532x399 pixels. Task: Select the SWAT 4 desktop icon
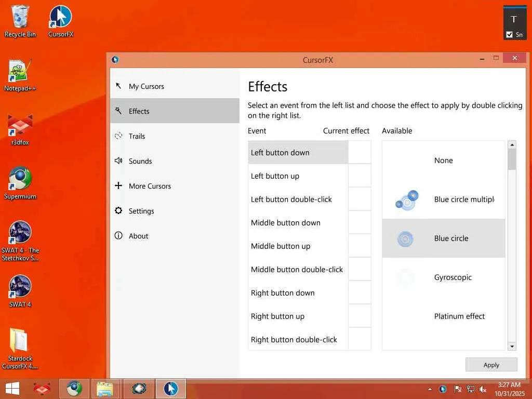20,291
